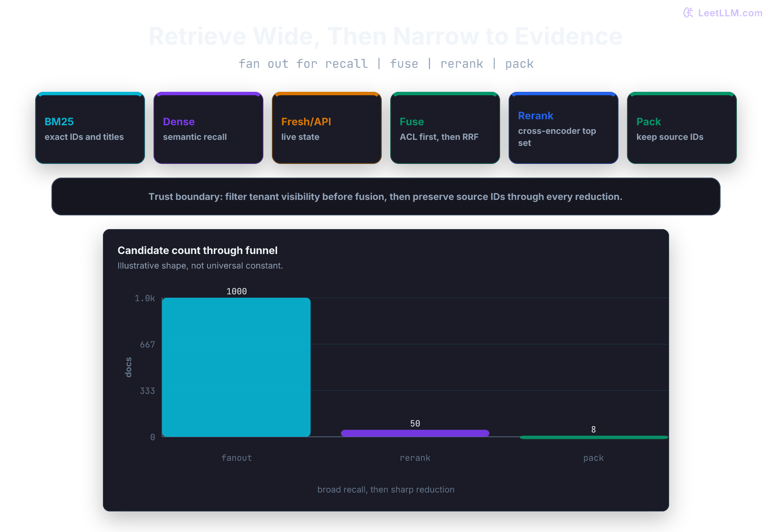Select the Fuse ACL first card
The width and height of the screenshot is (772, 532).
coord(445,128)
